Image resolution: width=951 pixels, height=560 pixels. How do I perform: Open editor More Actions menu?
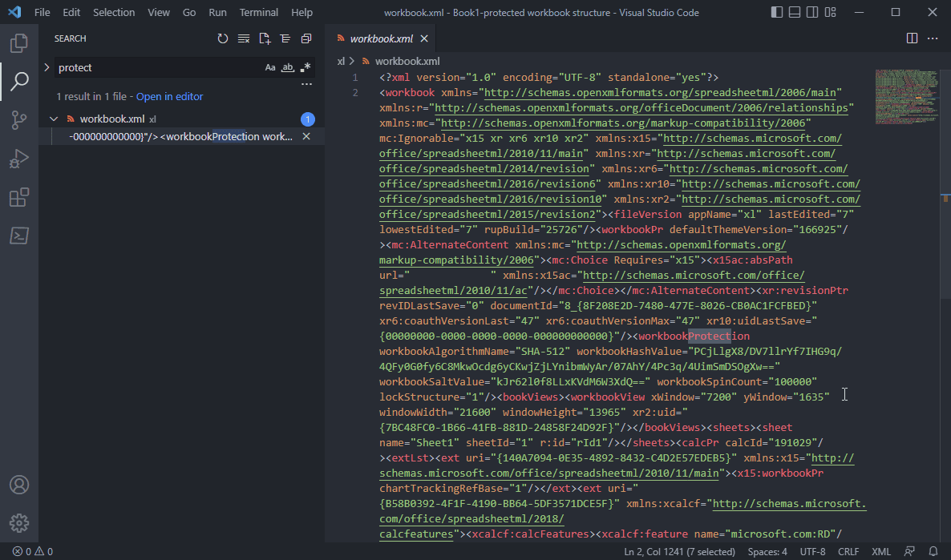(x=933, y=38)
